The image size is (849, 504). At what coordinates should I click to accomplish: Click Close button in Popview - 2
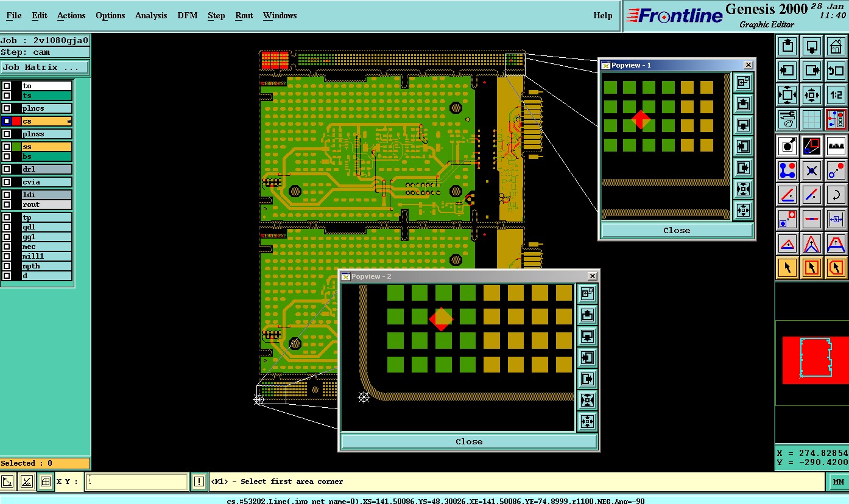[469, 442]
